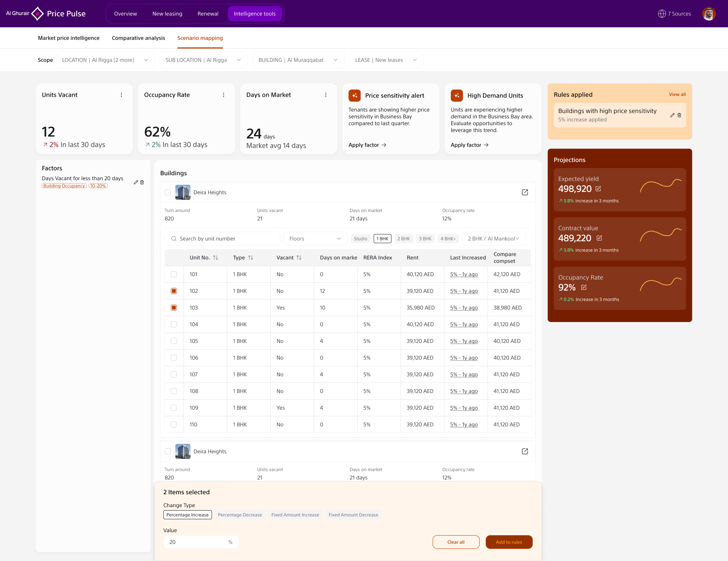Open Units Vacant card options menu
Image resolution: width=728 pixels, height=561 pixels.
pos(121,95)
